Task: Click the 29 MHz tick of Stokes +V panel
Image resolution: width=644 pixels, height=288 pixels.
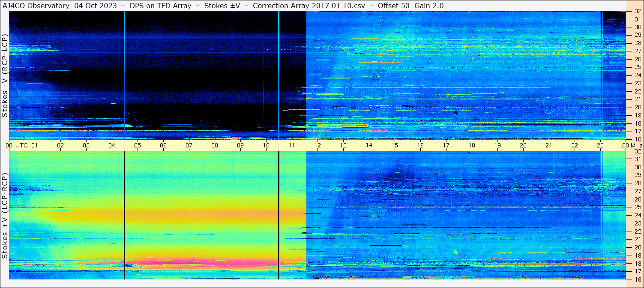Action: pos(637,175)
